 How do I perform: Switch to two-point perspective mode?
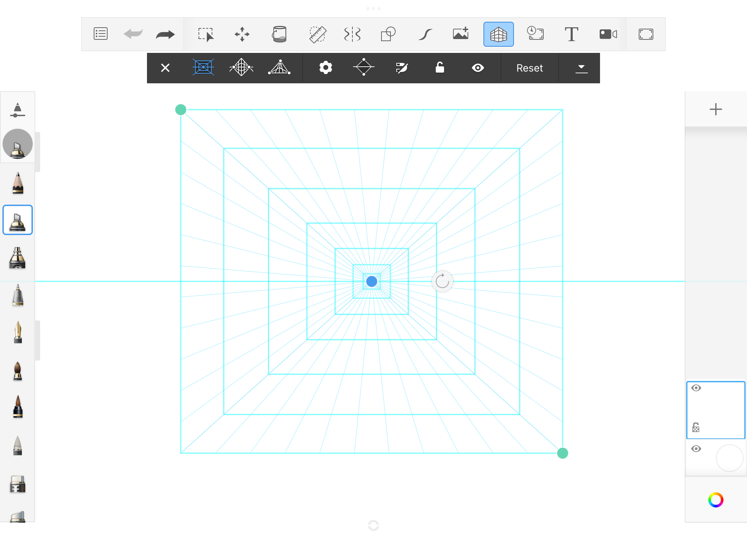[x=241, y=68]
